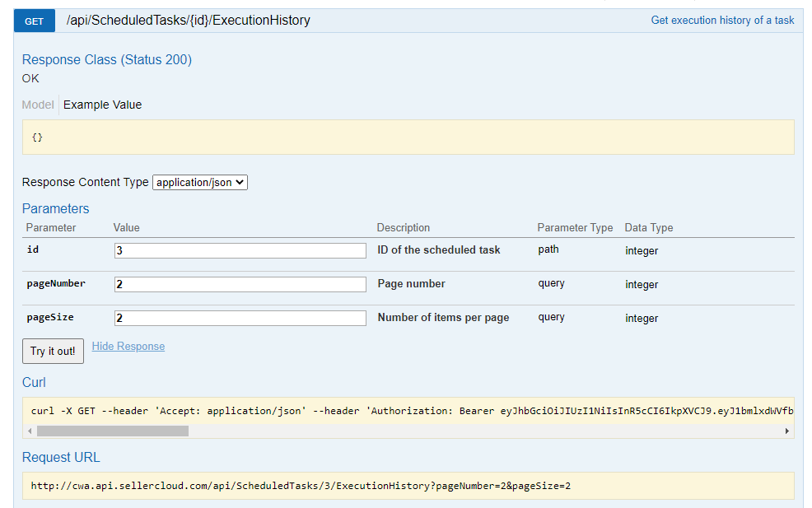Click the Request URL text
The image size is (812, 508).
click(301, 486)
